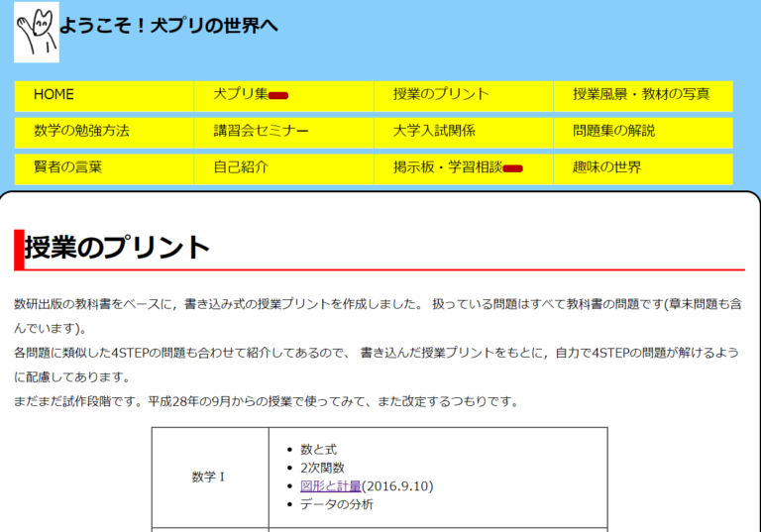The image size is (761, 532).
Task: Go to 掲示板・学習相談 page
Action: [x=464, y=169]
